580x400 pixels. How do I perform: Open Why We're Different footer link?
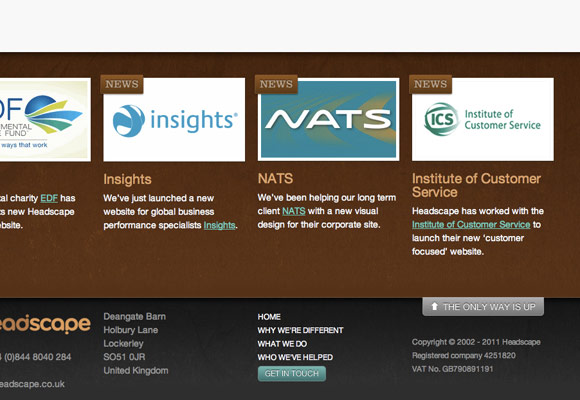coord(300,330)
